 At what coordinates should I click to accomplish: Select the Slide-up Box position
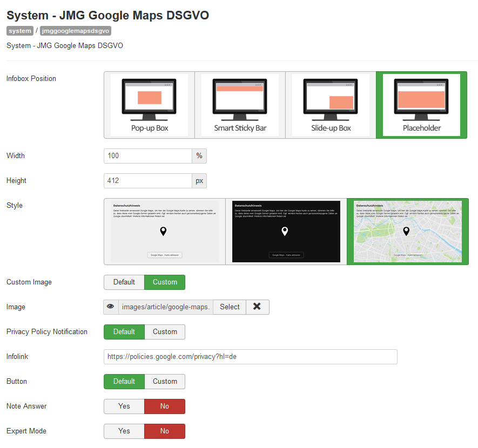pyautogui.click(x=331, y=105)
